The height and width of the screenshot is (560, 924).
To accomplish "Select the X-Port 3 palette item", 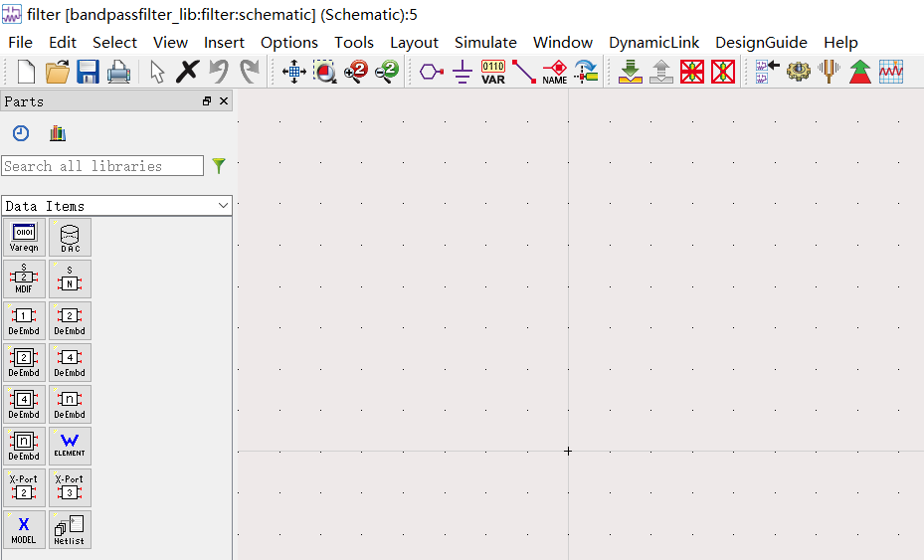I will click(x=71, y=488).
